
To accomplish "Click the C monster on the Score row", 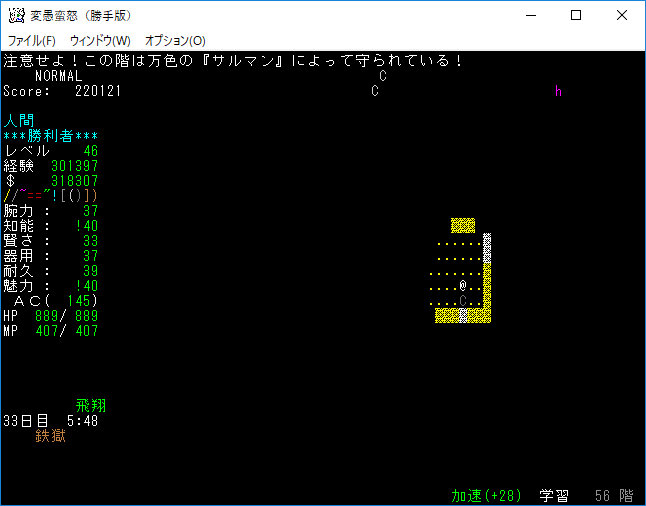I will point(375,91).
